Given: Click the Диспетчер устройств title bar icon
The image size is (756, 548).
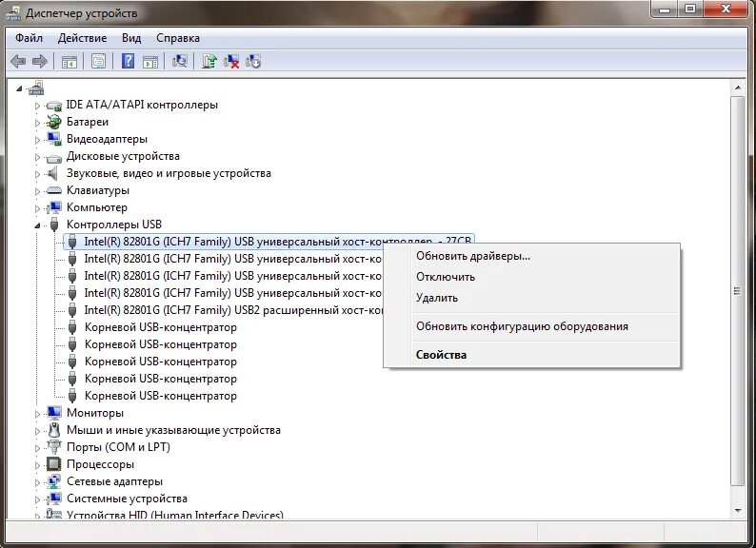Looking at the screenshot, I should pos(13,12).
